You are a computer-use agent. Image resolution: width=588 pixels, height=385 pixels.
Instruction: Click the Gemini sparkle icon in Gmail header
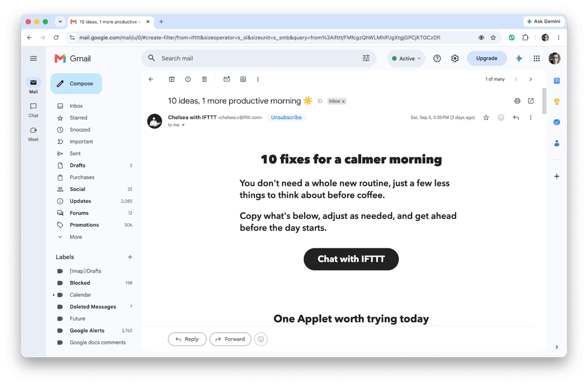(x=519, y=59)
